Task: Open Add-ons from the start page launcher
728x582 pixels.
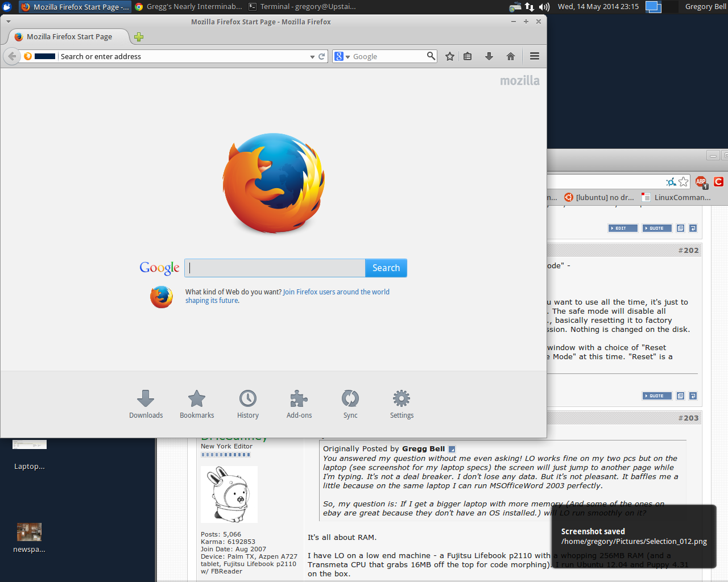Action: point(299,405)
